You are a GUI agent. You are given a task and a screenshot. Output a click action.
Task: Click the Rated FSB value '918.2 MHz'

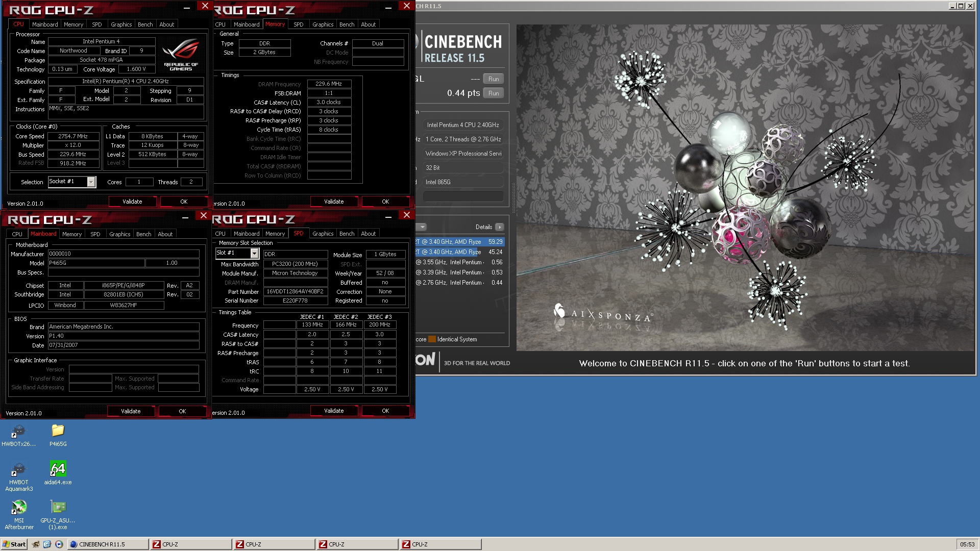point(73,163)
